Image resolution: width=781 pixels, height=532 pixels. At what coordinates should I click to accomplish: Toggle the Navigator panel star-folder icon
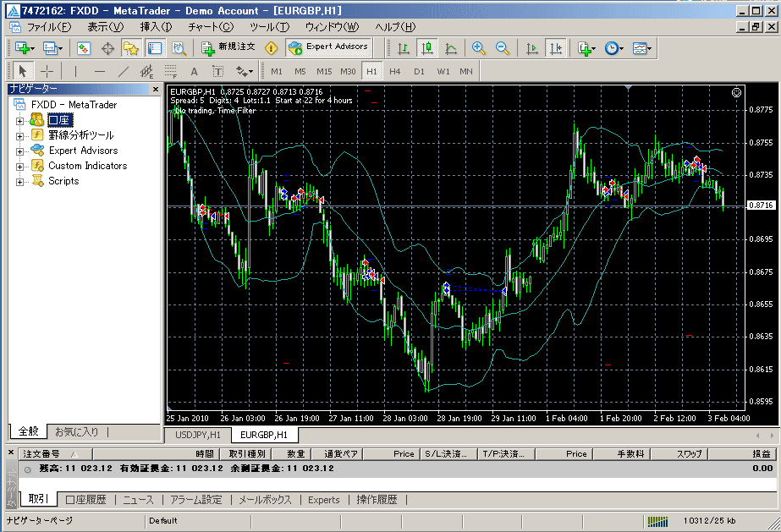(131, 48)
